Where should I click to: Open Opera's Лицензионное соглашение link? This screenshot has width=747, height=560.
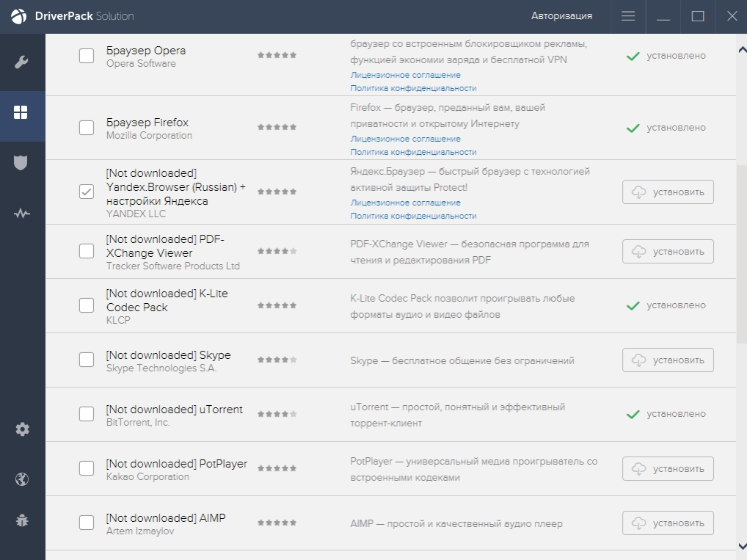coord(405,75)
